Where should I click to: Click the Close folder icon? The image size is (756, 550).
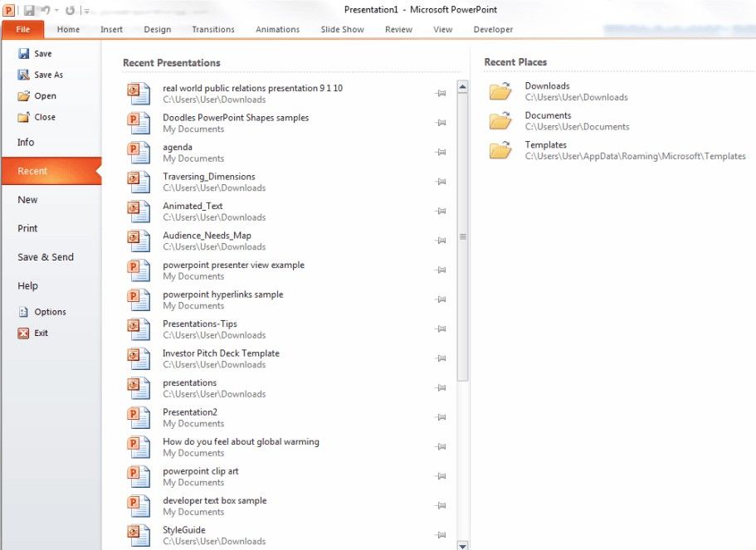23,117
